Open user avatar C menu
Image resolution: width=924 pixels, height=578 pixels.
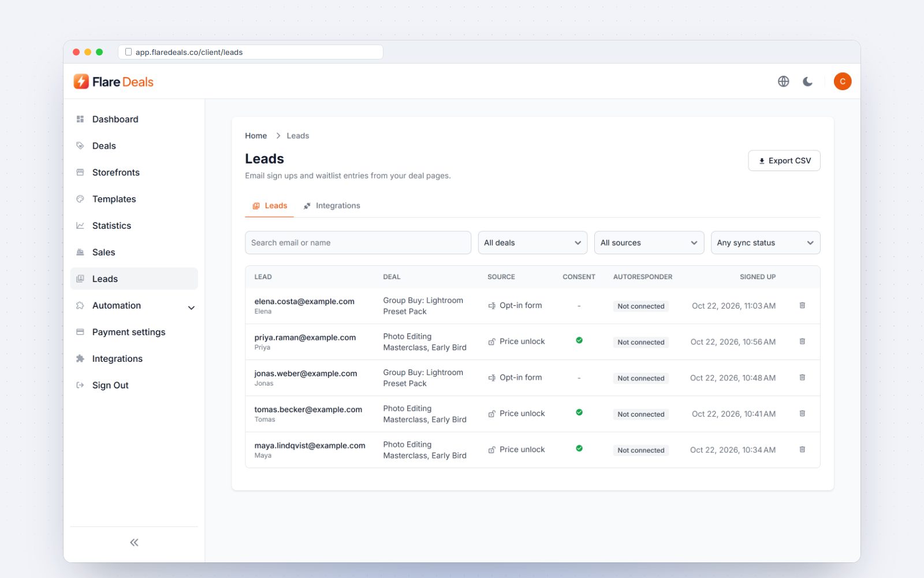coord(843,81)
